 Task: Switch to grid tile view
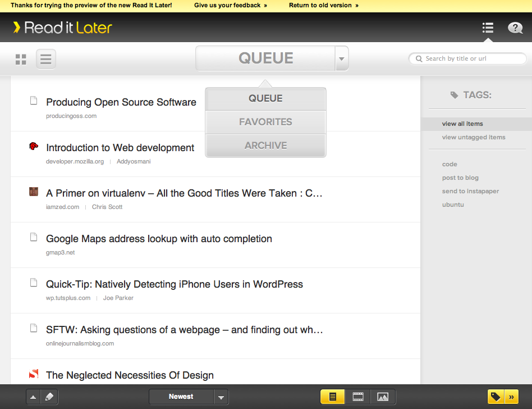click(21, 60)
